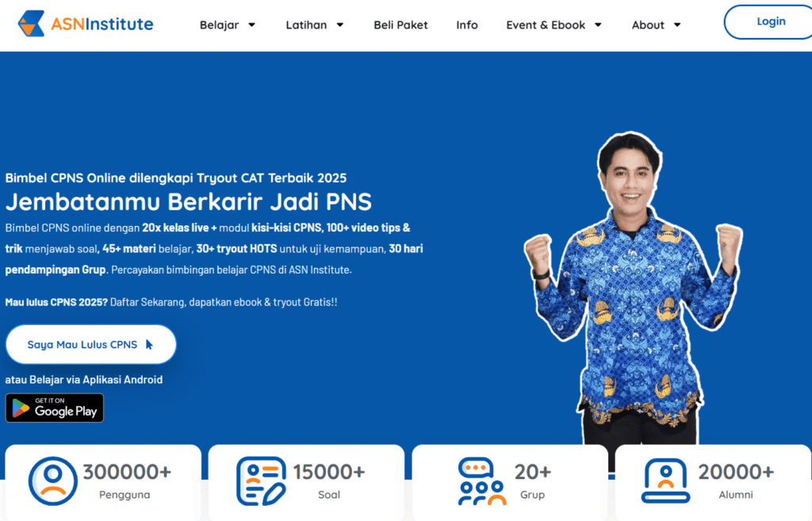812x521 pixels.
Task: Select the 20000+ Alumni stats card
Action: point(714,482)
